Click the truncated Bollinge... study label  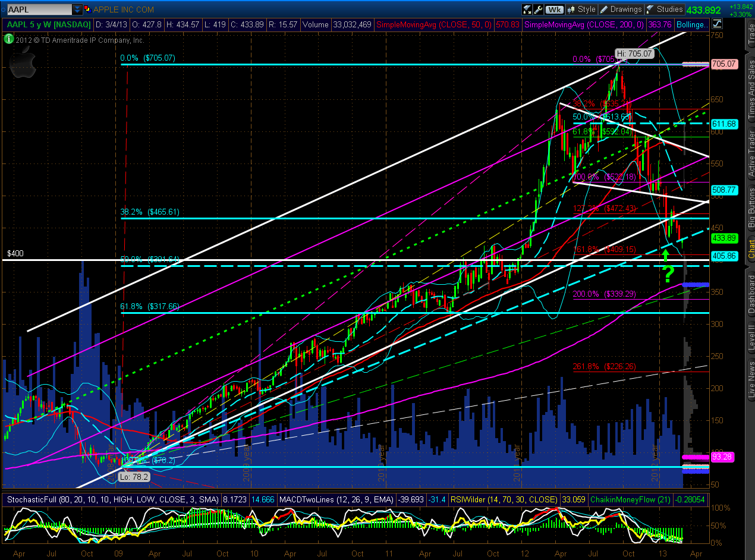pos(694,24)
